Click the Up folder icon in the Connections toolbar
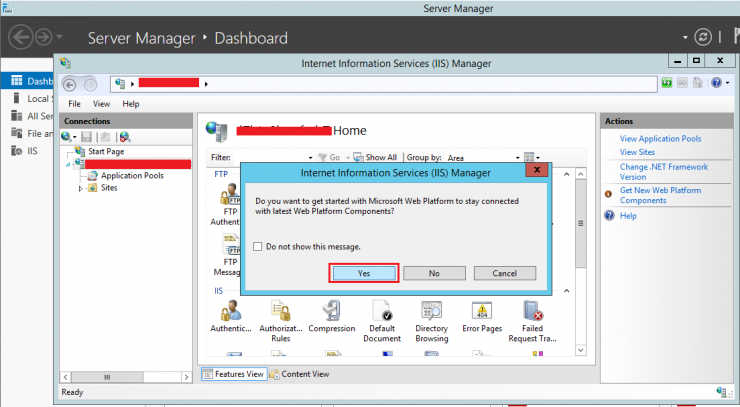740x407 pixels. 105,137
